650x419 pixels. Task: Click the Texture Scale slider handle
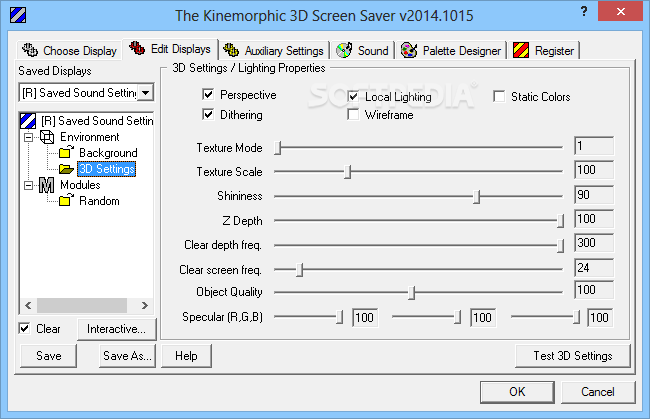(348, 171)
